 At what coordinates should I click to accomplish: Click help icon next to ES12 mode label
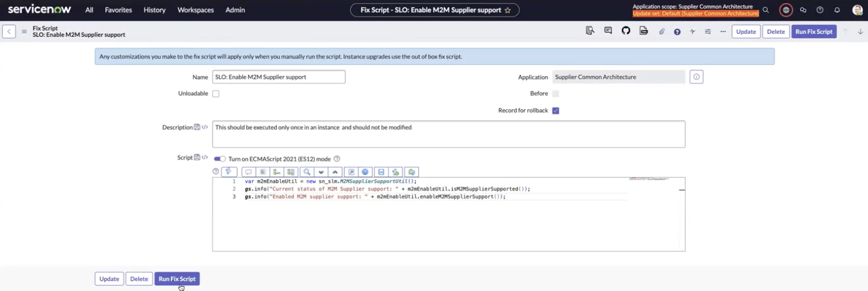tap(337, 159)
